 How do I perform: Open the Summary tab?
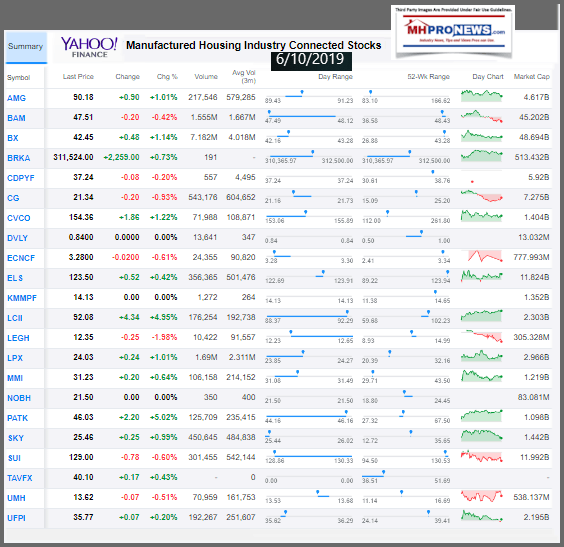coord(26,47)
